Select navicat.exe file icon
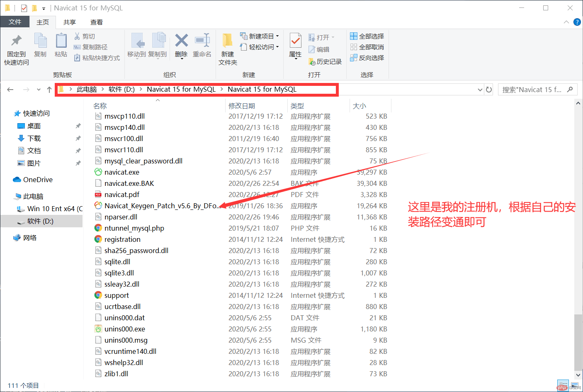The height and width of the screenshot is (392, 583). tap(98, 172)
